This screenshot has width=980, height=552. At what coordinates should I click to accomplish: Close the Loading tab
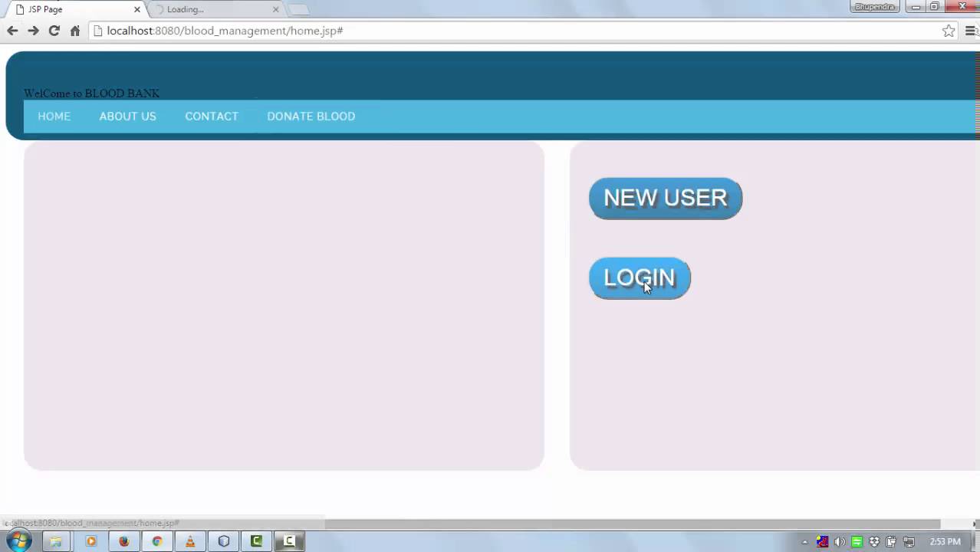click(x=276, y=9)
